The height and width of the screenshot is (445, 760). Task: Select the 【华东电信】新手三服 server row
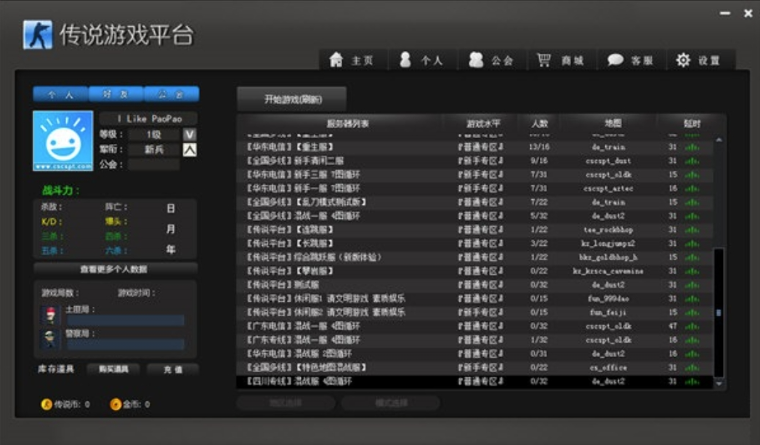click(475, 175)
